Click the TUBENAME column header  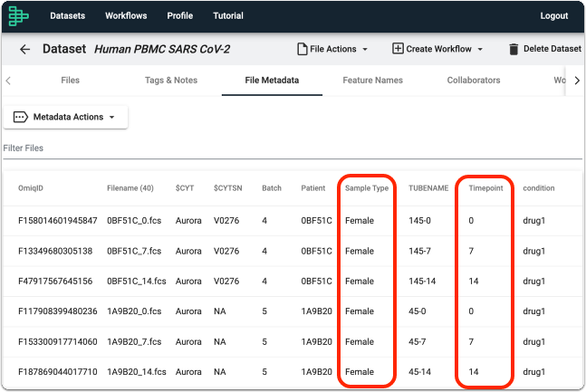(428, 188)
